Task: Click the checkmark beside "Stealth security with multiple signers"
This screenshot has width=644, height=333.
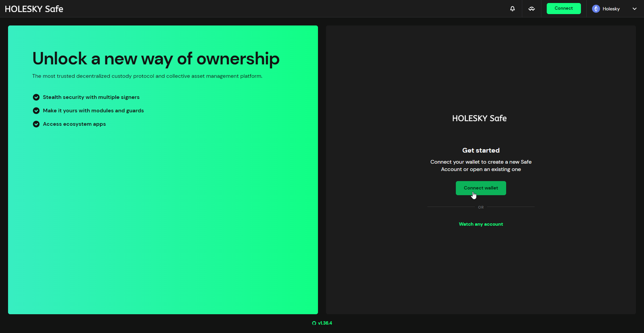Action: coord(36,97)
